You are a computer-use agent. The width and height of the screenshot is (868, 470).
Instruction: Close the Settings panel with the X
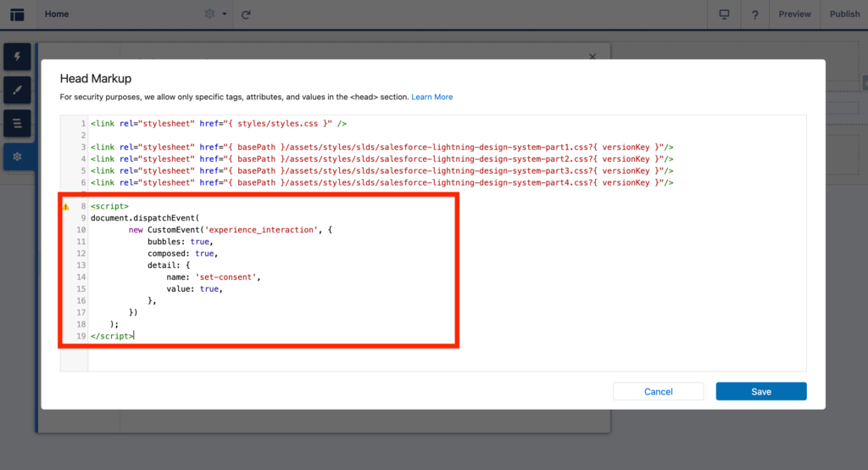pos(593,56)
